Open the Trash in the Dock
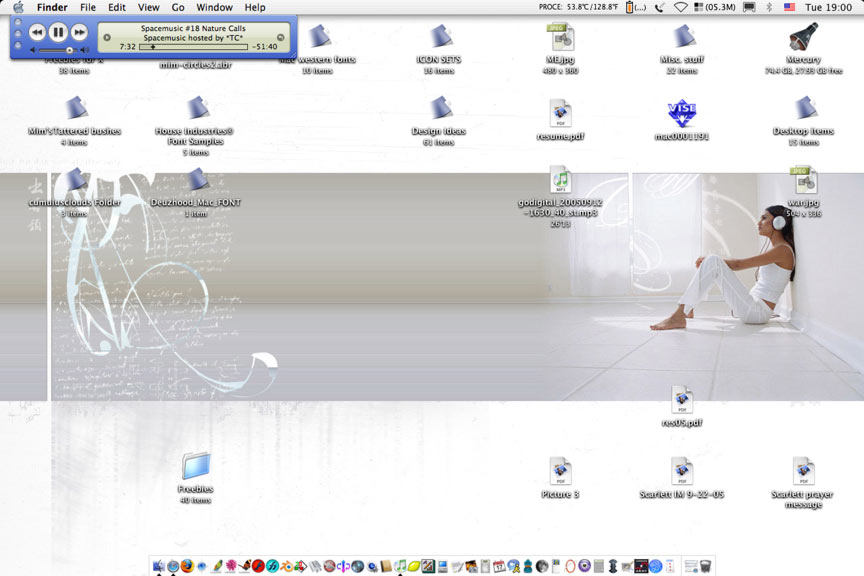864x576 pixels. click(705, 566)
